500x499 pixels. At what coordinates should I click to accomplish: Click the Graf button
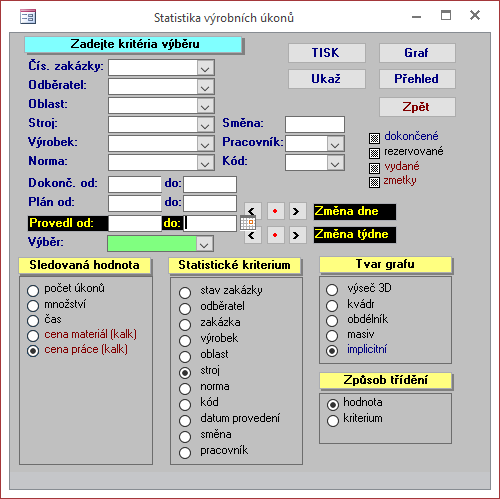[417, 53]
